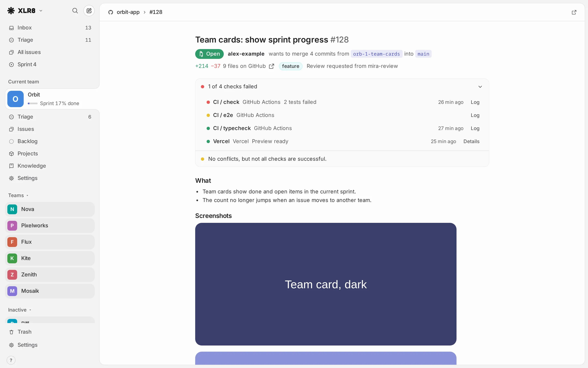Open the XLR8 workspace dropdown
This screenshot has height=368, width=588.
coord(41,11)
